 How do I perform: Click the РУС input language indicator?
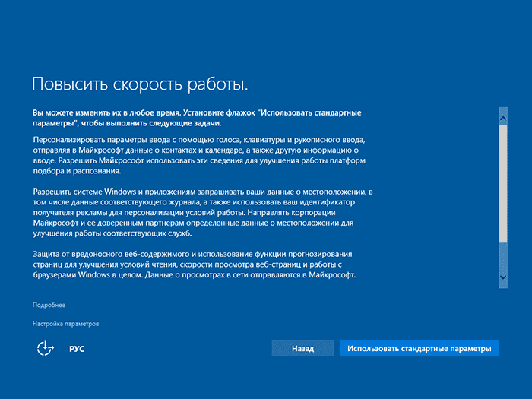pos(77,348)
